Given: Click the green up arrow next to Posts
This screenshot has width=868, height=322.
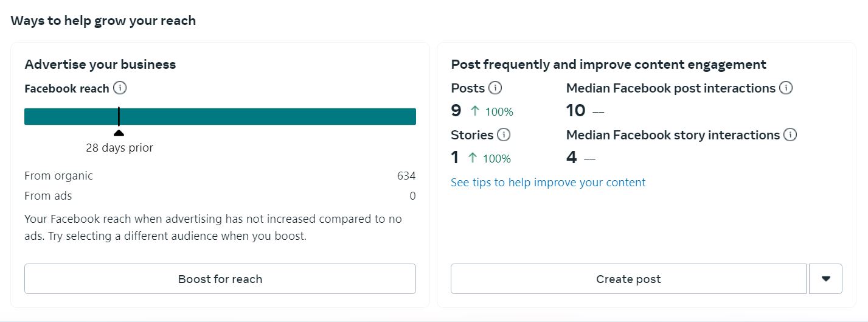Looking at the screenshot, I should pyautogui.click(x=475, y=111).
